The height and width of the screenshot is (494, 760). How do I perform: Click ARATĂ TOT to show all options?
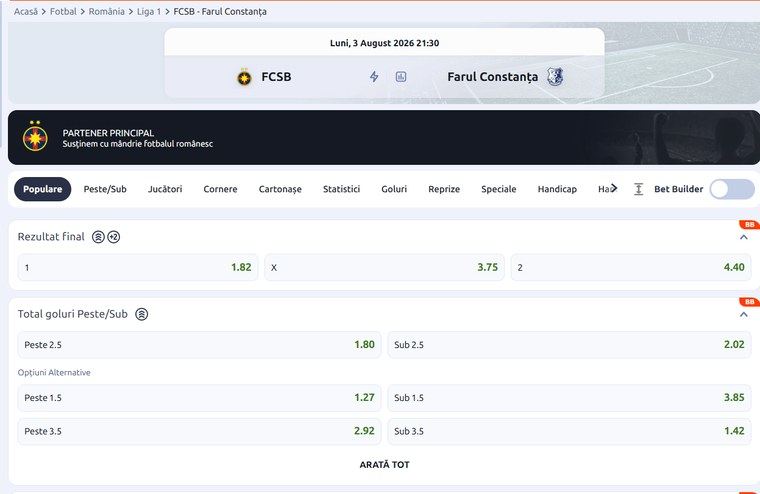point(384,464)
